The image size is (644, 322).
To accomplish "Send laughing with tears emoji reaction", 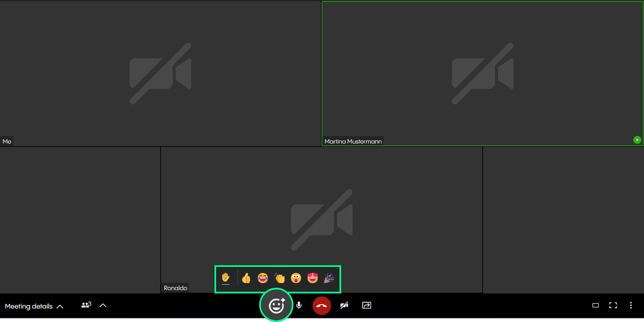I will pyautogui.click(x=263, y=278).
